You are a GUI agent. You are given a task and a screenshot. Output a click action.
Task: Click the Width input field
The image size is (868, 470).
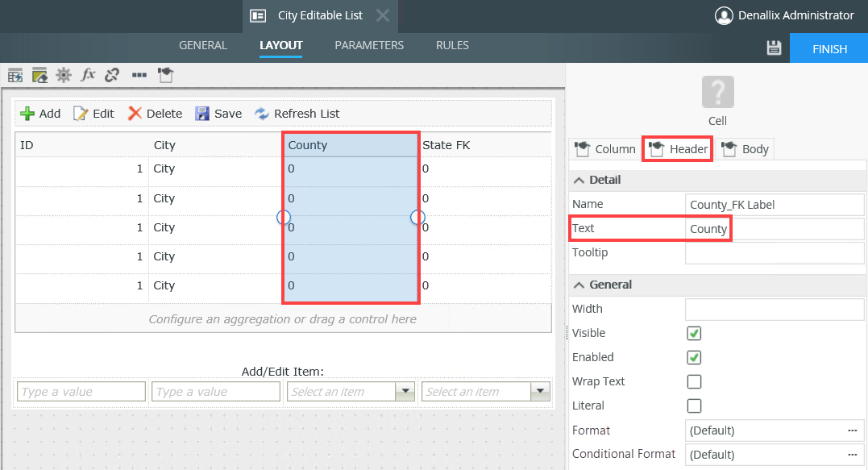(x=774, y=310)
